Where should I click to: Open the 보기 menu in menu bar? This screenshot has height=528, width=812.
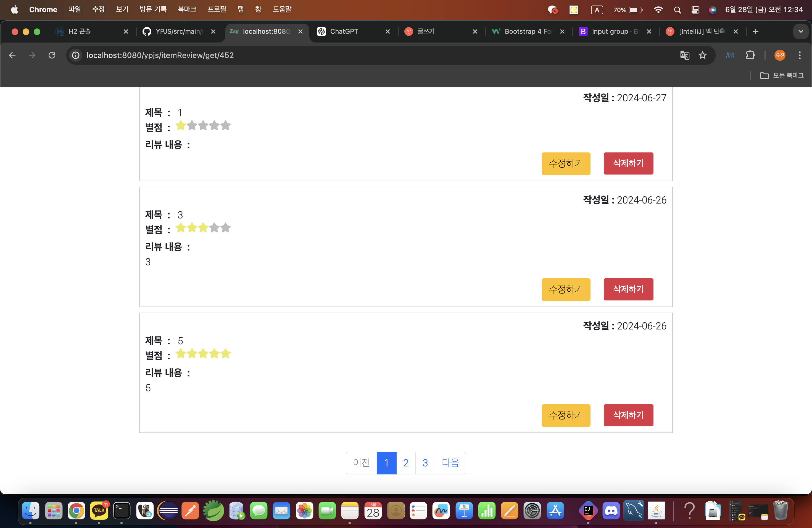point(122,10)
